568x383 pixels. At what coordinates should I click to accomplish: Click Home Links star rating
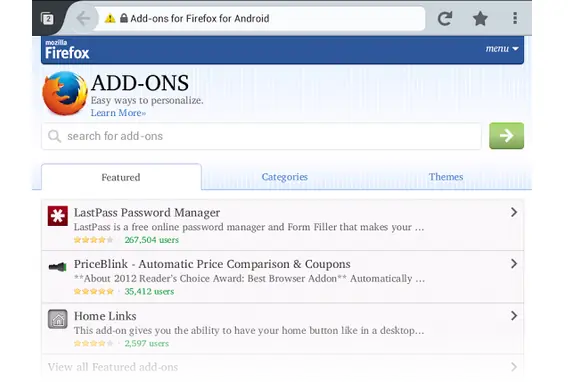[x=93, y=343]
